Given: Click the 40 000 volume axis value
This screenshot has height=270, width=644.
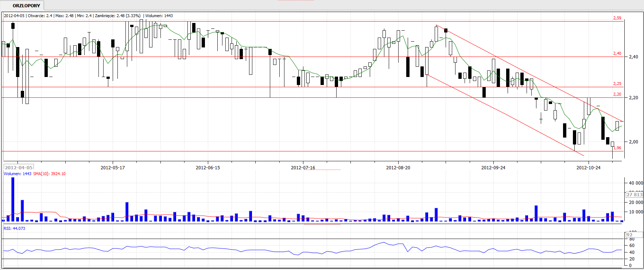Looking at the screenshot, I should tap(636, 183).
